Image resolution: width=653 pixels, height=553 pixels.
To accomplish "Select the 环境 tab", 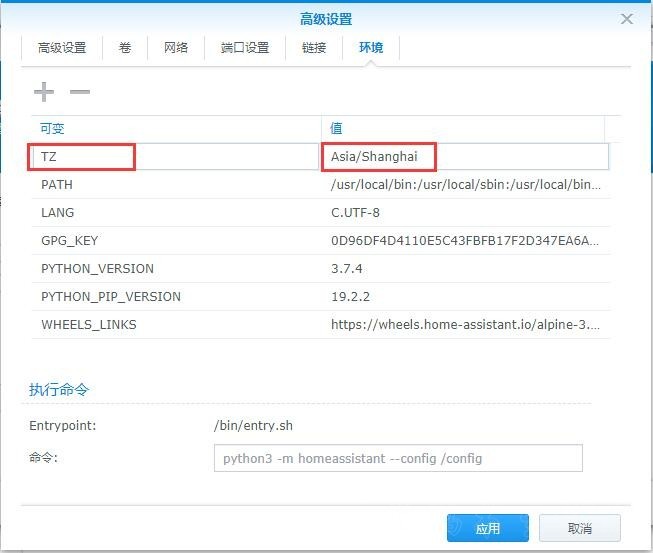I will (x=372, y=48).
